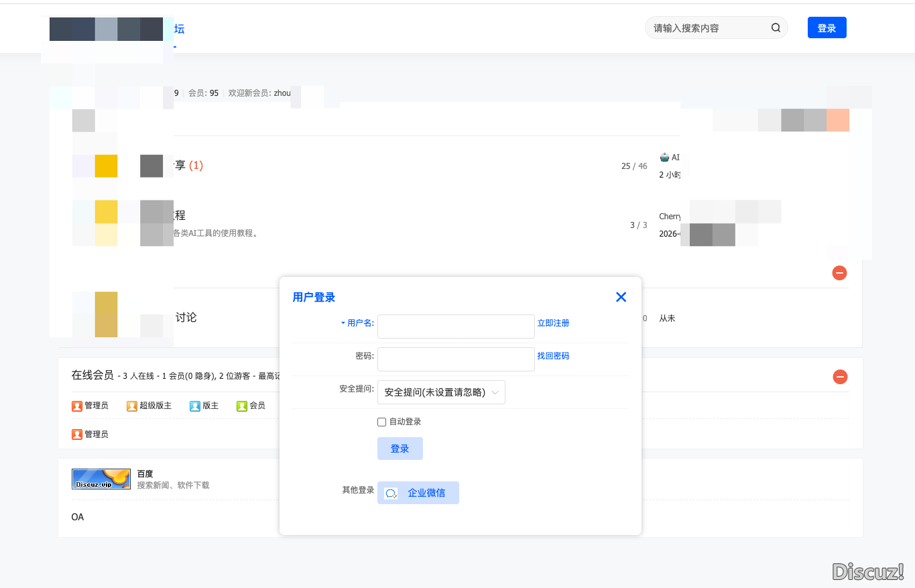This screenshot has height=588, width=915.
Task: Click the search magnifier icon
Action: (x=776, y=28)
